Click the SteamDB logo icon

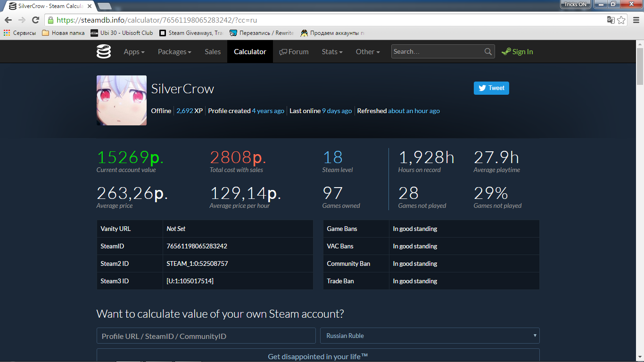pos(104,51)
